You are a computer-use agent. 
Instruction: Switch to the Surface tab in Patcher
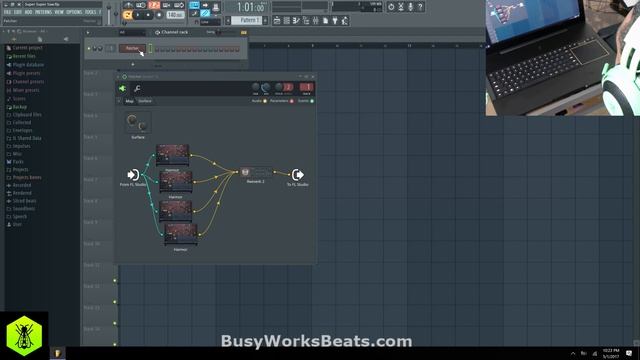144,101
